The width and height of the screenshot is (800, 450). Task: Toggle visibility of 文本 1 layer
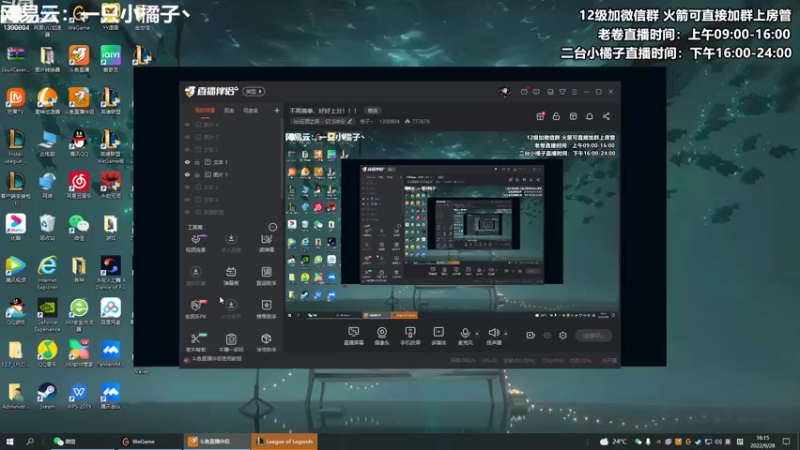pos(187,162)
